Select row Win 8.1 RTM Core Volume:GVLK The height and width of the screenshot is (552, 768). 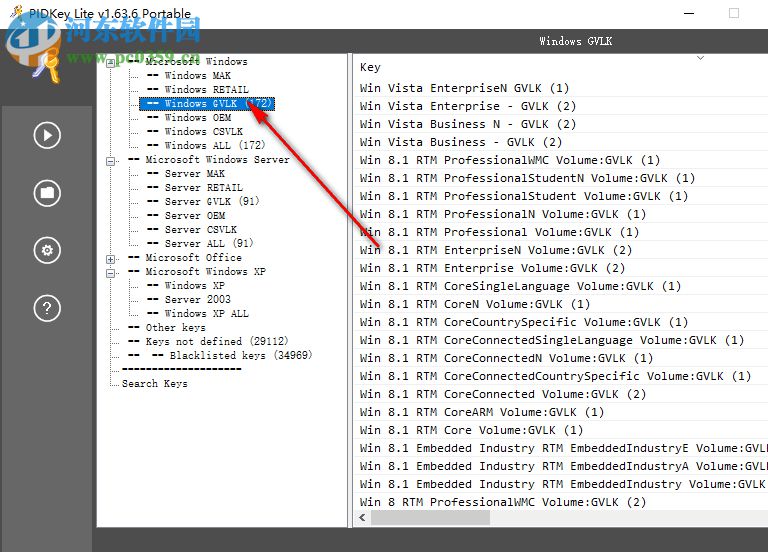coord(560,430)
